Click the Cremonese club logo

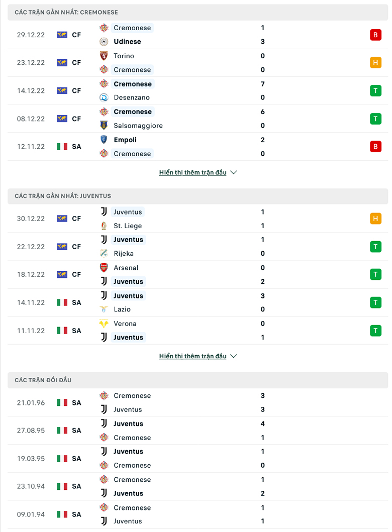click(105, 28)
